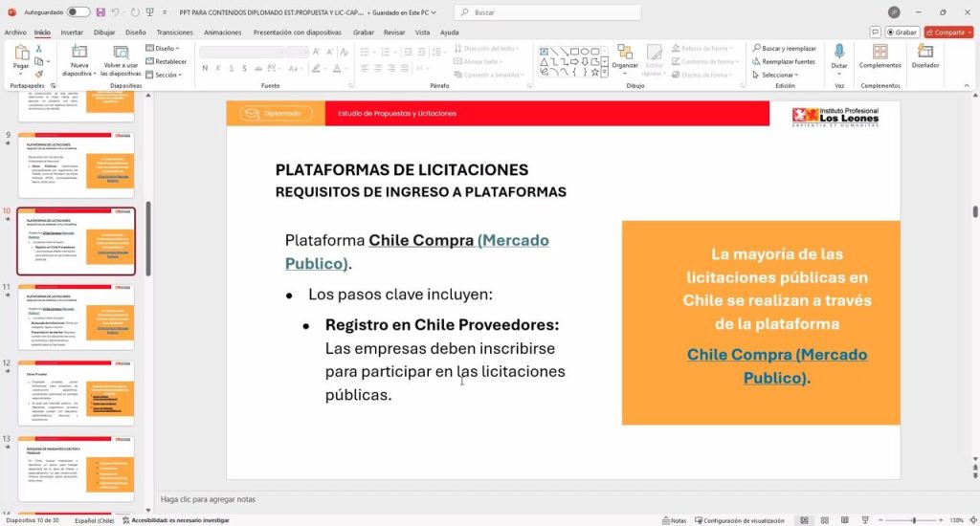This screenshot has width=980, height=526.
Task: Switch to the Dibujar tab
Action: (x=104, y=32)
